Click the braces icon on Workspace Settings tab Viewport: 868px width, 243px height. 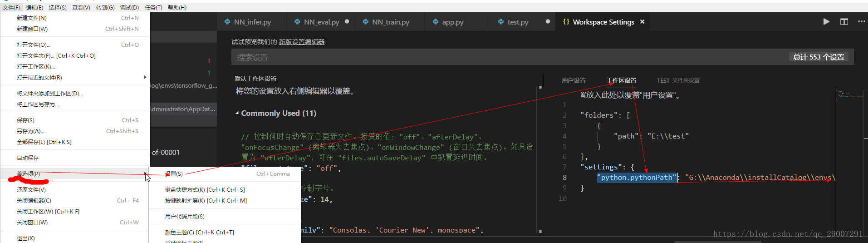[x=566, y=21]
